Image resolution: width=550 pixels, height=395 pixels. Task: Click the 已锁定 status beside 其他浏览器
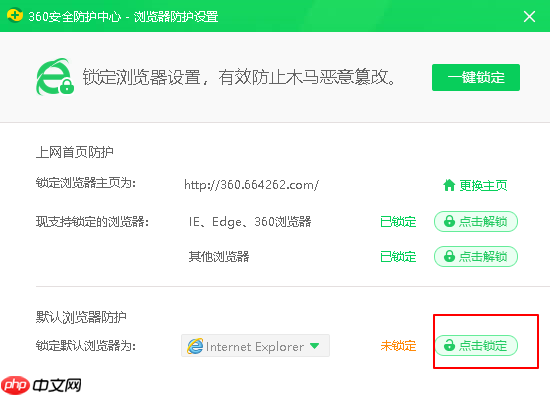398,257
